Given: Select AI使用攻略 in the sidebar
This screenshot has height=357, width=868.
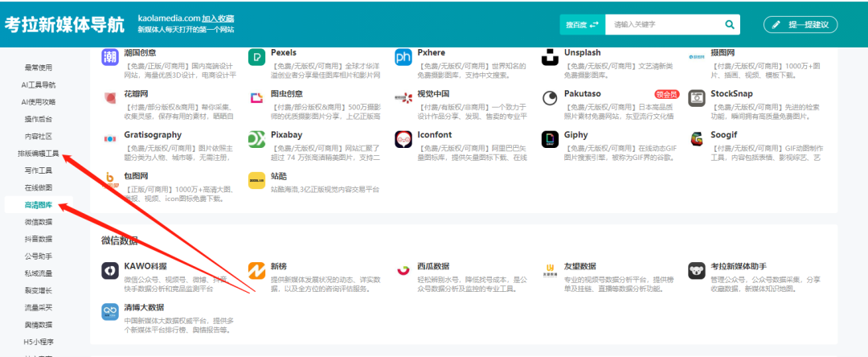Looking at the screenshot, I should pyautogui.click(x=39, y=102).
